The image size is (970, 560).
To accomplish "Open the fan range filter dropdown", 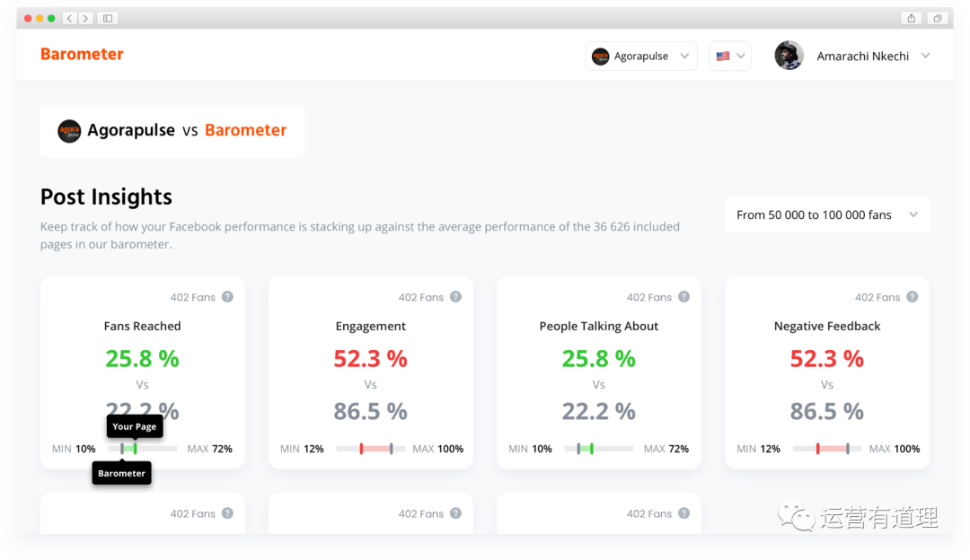I will pyautogui.click(x=826, y=214).
